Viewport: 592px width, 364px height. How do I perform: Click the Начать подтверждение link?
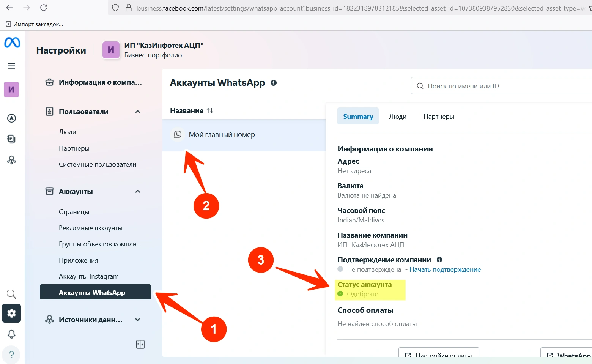click(445, 269)
